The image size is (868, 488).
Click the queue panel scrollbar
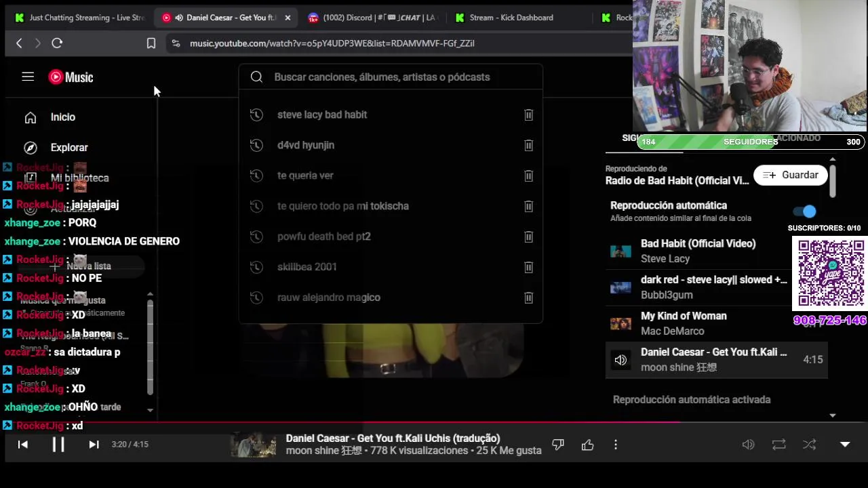pyautogui.click(x=832, y=181)
